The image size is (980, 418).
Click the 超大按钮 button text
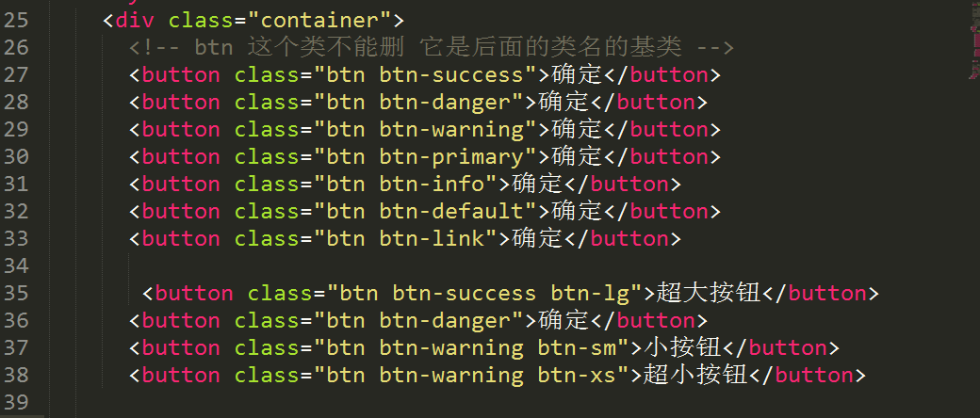708,293
